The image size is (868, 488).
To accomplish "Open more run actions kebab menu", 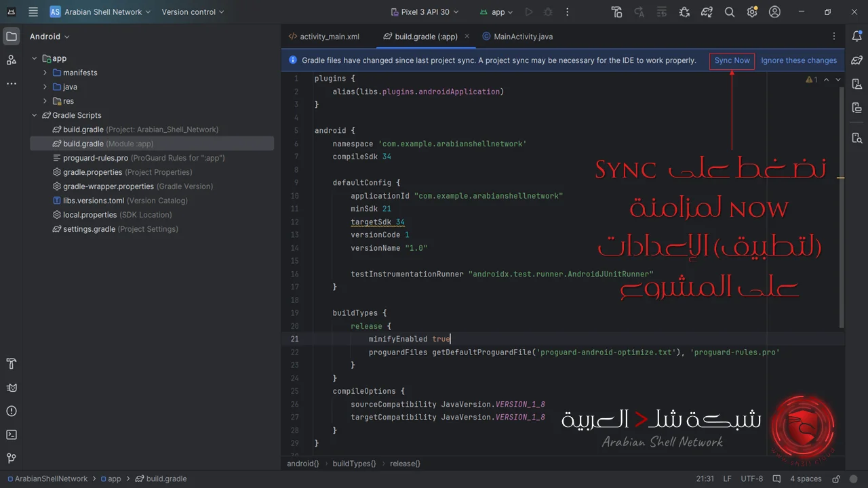I will (568, 12).
